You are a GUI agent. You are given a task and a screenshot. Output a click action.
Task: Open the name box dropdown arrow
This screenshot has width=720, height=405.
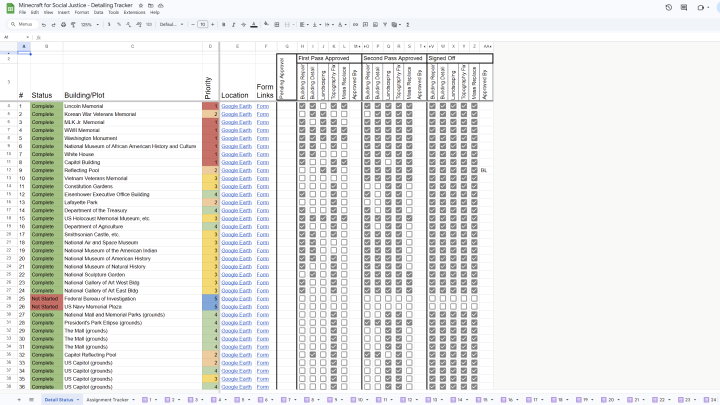point(28,37)
